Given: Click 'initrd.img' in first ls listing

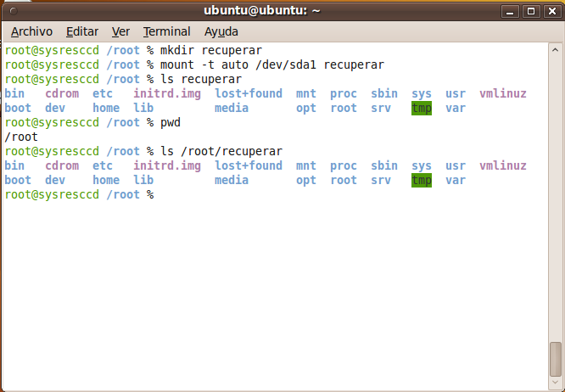Looking at the screenshot, I should point(167,93).
